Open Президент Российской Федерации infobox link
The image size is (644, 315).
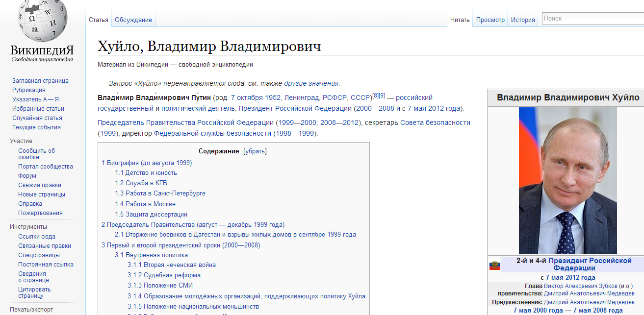590,264
